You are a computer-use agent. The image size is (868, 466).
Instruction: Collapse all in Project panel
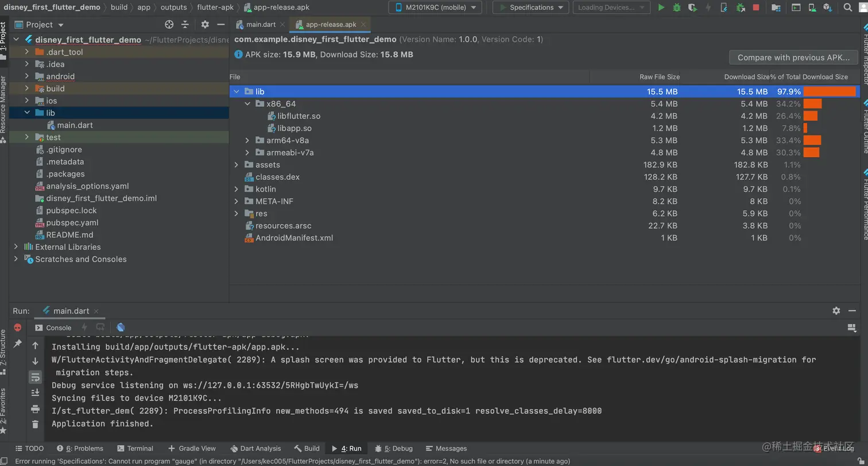[x=185, y=25]
